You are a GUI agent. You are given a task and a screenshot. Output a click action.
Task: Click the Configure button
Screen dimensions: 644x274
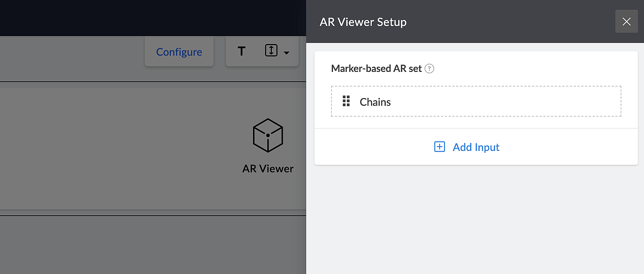(179, 52)
